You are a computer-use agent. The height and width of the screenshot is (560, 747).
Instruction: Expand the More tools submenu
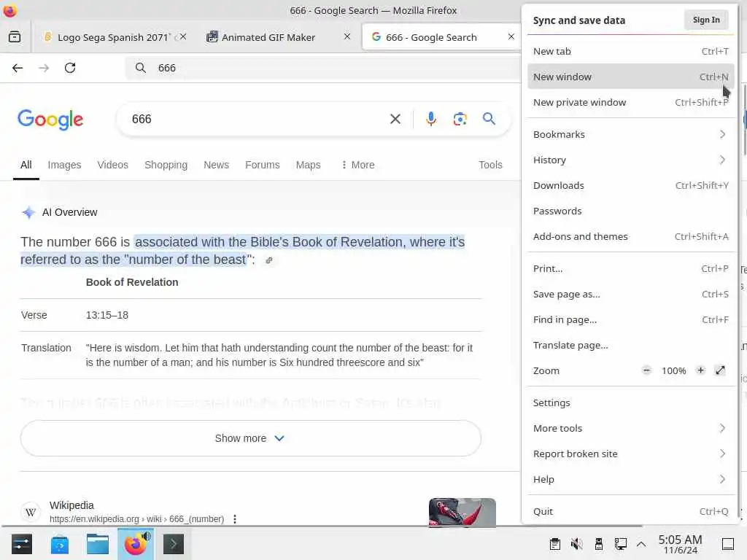[630, 428]
